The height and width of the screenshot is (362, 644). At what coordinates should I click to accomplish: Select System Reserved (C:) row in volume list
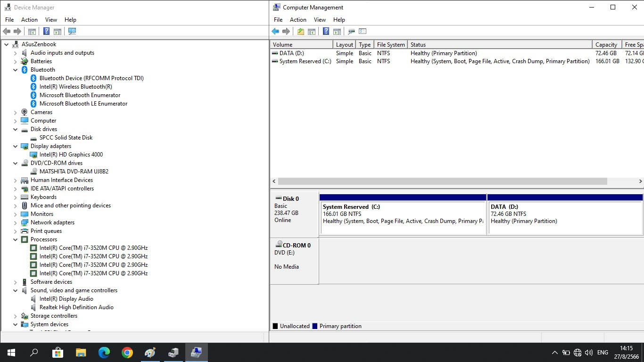[x=457, y=61]
